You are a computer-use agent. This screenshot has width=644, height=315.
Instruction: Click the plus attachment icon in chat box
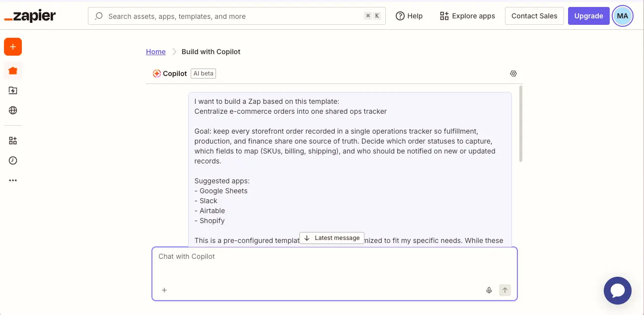[x=164, y=290]
